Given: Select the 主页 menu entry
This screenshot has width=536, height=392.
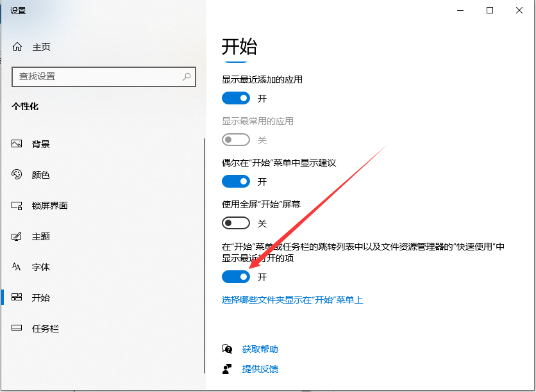Looking at the screenshot, I should click(x=40, y=46).
